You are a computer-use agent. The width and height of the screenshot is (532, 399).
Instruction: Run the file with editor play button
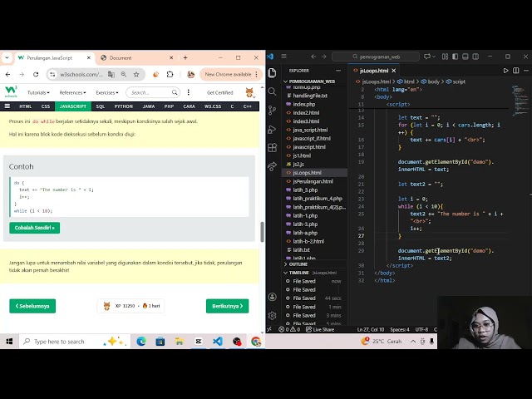pos(505,71)
